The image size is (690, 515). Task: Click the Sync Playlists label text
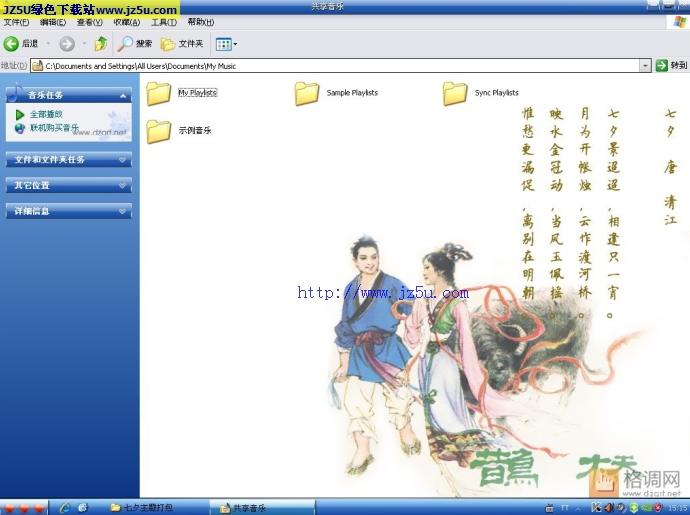tap(496, 92)
